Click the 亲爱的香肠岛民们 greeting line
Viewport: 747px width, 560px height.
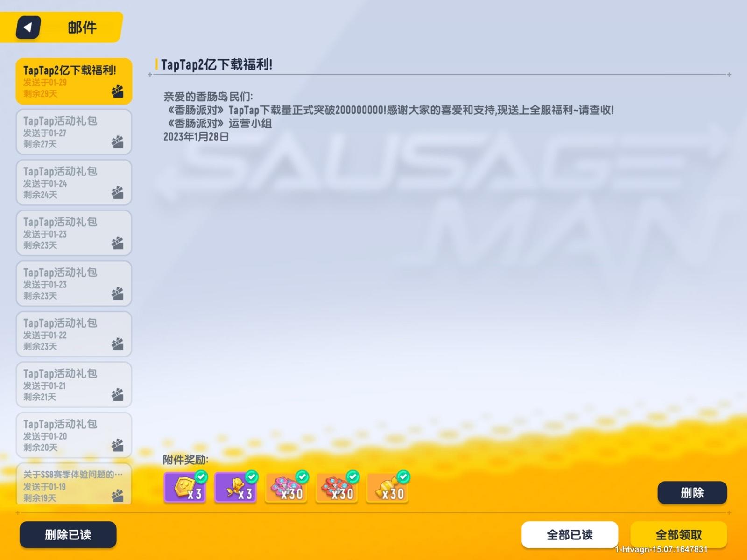208,97
